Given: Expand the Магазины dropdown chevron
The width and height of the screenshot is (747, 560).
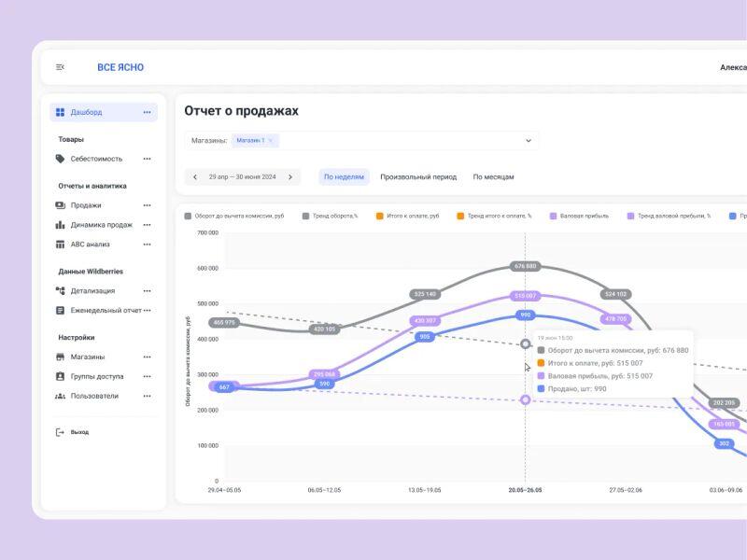Looking at the screenshot, I should click(x=528, y=141).
